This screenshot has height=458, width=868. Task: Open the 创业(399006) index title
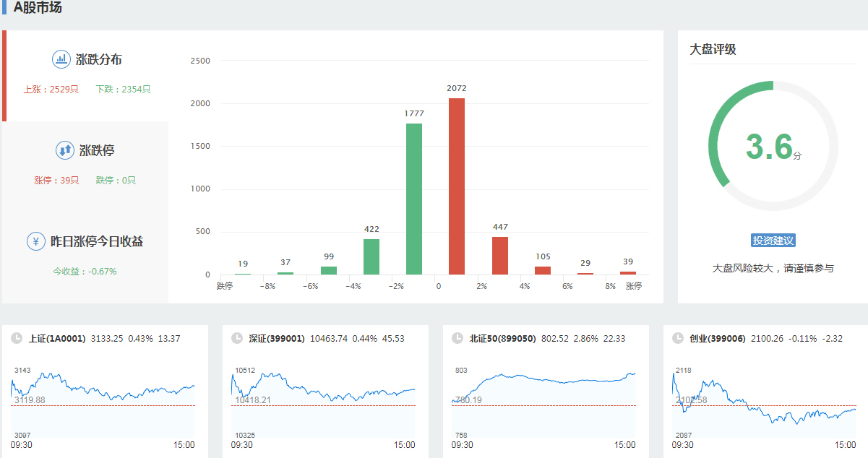(x=717, y=338)
